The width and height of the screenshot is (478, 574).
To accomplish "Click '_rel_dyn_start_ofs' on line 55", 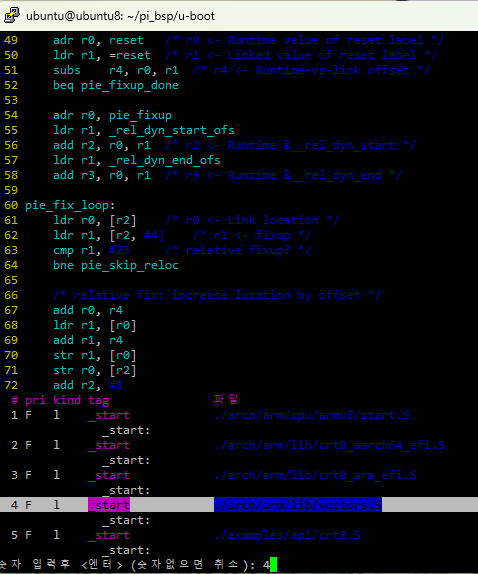I will (x=172, y=130).
